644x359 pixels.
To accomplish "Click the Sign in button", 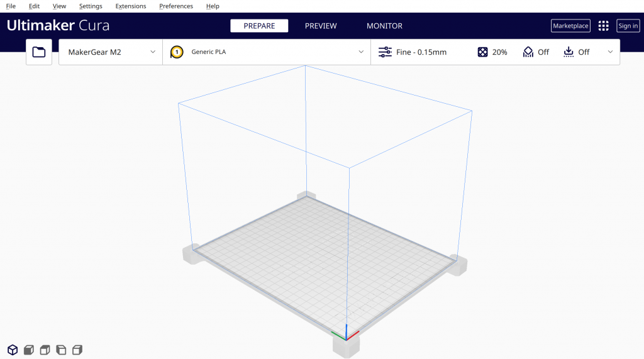I will tap(628, 26).
